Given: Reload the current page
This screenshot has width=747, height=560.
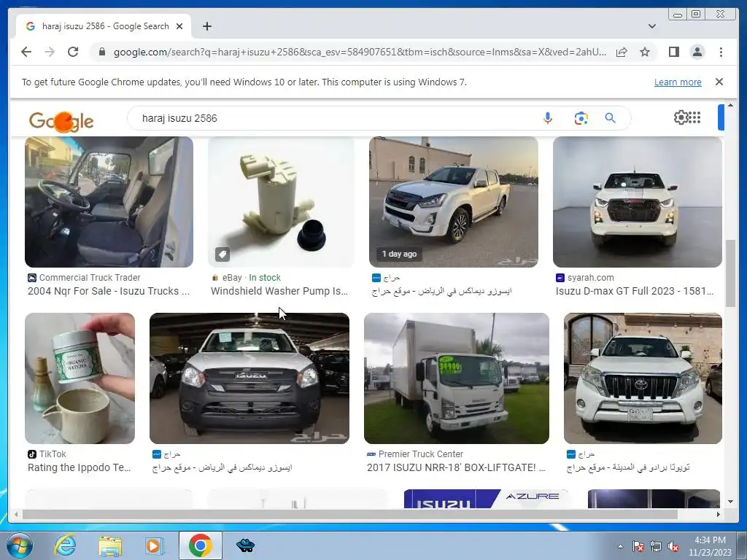Looking at the screenshot, I should pyautogui.click(x=73, y=52).
